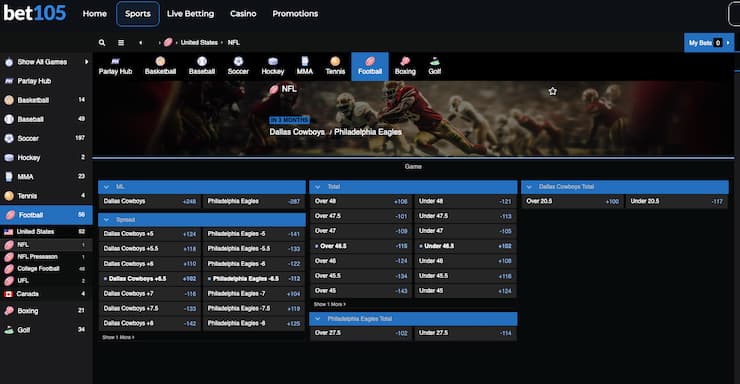Click NFL in breadcrumb

click(x=234, y=42)
